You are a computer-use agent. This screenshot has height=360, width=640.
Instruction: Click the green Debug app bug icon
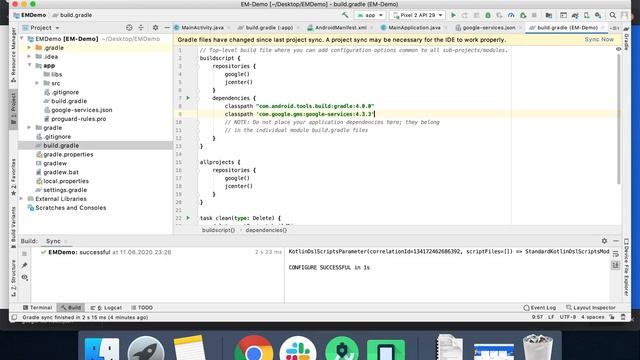click(488, 15)
